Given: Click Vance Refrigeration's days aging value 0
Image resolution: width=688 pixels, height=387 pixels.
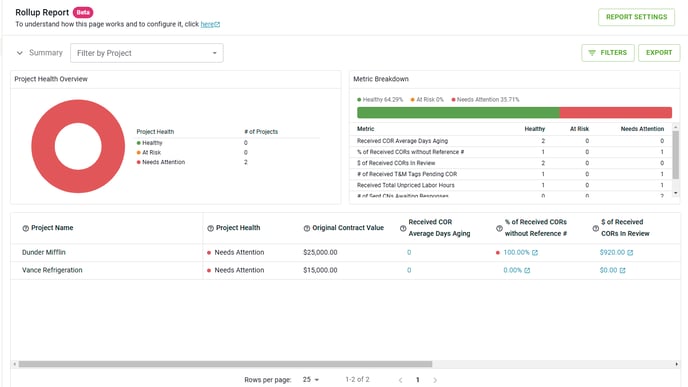Looking at the screenshot, I should [409, 270].
